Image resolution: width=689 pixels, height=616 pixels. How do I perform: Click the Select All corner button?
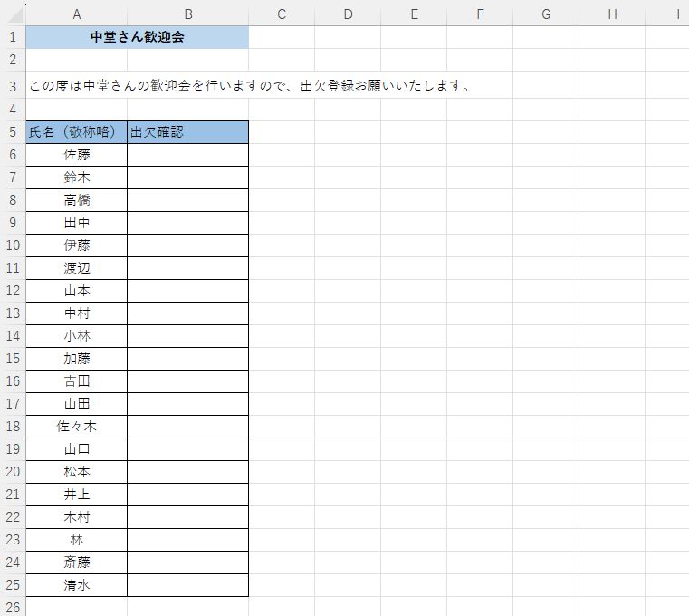(x=13, y=14)
